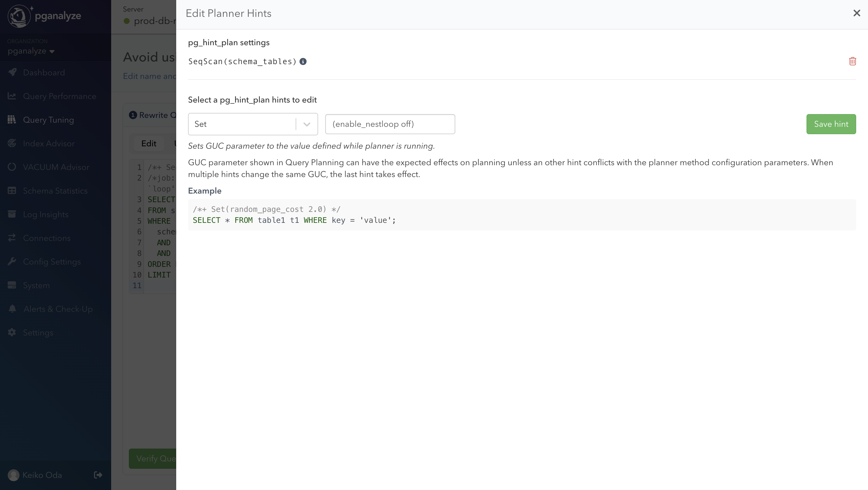Open Query Tuning in the sidebar
Image resolution: width=868 pixels, height=490 pixels.
pos(48,120)
